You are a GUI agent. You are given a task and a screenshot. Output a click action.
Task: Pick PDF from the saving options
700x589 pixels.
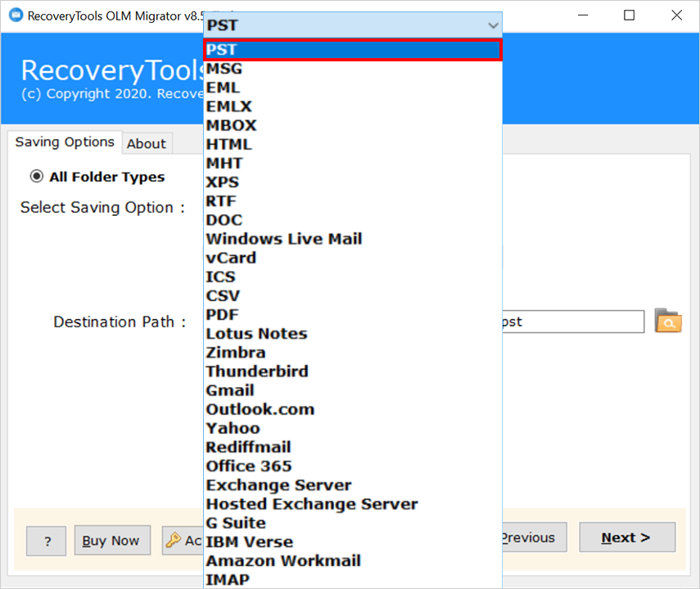[353, 315]
